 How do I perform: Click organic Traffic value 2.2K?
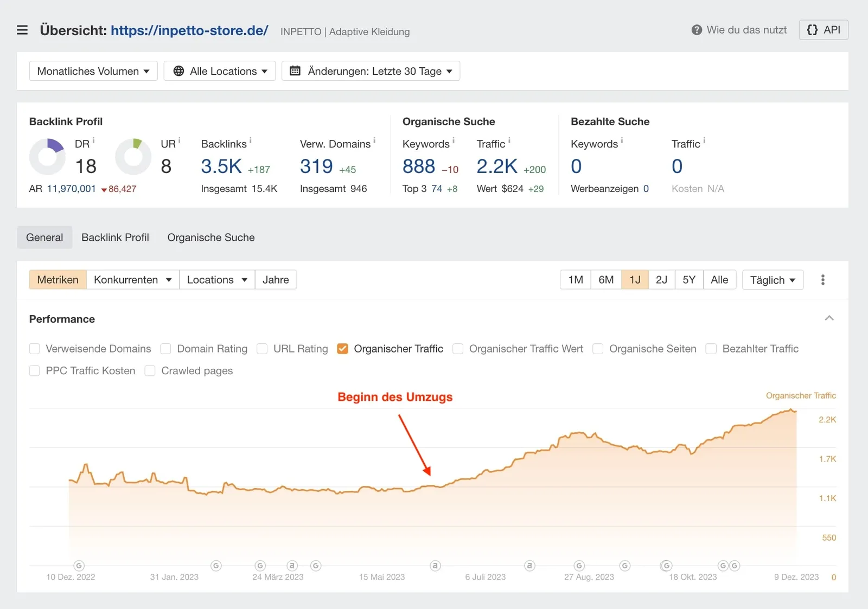(x=497, y=166)
